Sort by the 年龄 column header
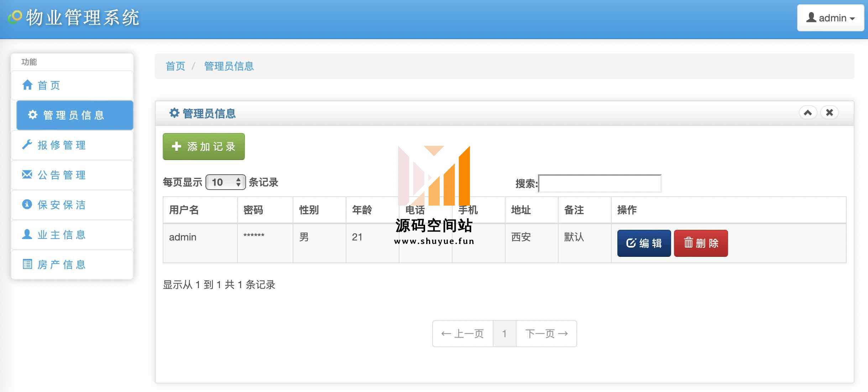Image resolution: width=868 pixels, height=392 pixels. [372, 210]
